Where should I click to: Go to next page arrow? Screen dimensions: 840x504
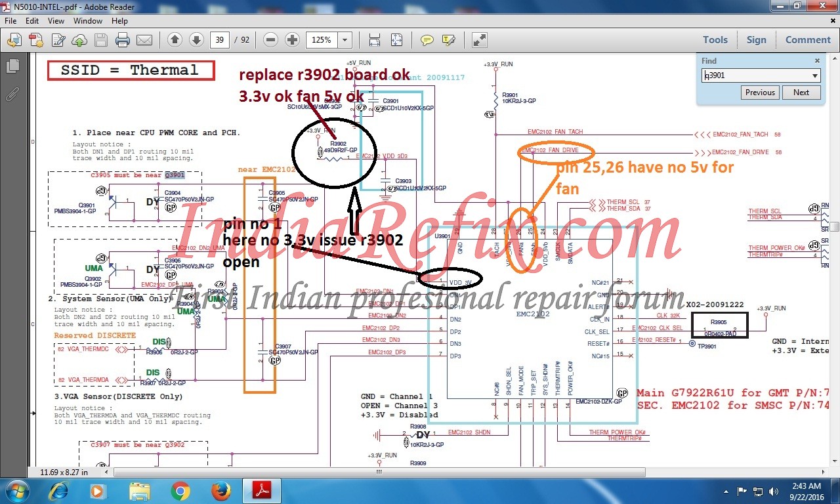[x=196, y=40]
